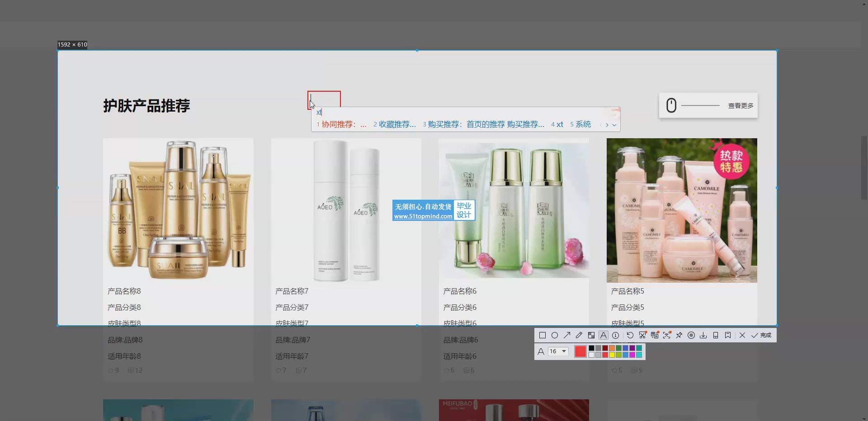Cancel the screenshot with the X icon
Viewport: 868px width, 421px height.
point(742,335)
